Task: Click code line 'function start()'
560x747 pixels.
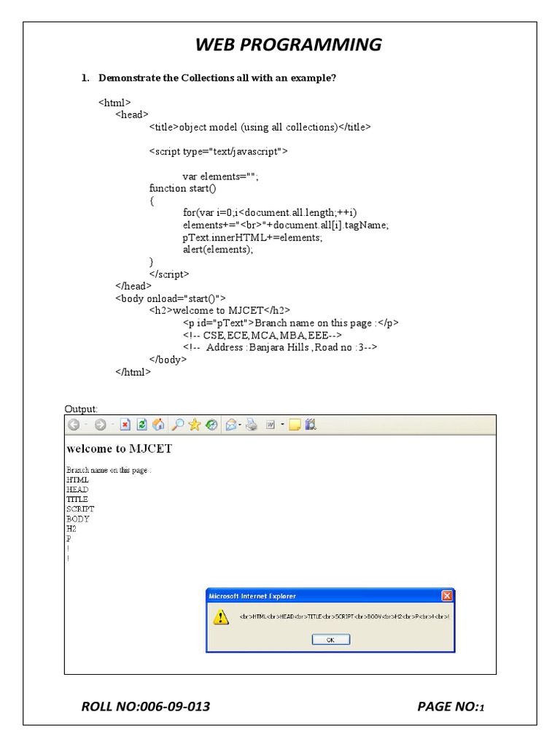Action: tap(182, 188)
